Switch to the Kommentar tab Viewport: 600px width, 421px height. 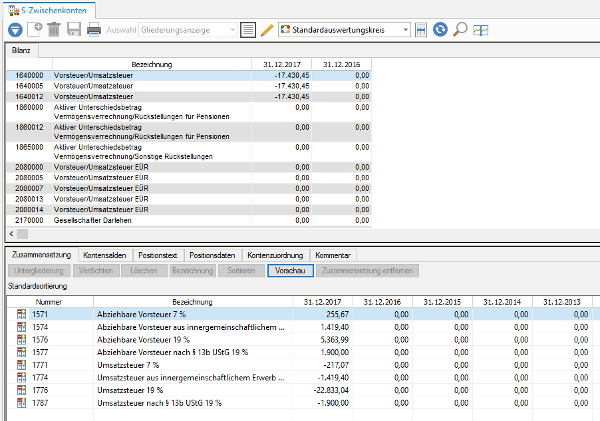[333, 255]
